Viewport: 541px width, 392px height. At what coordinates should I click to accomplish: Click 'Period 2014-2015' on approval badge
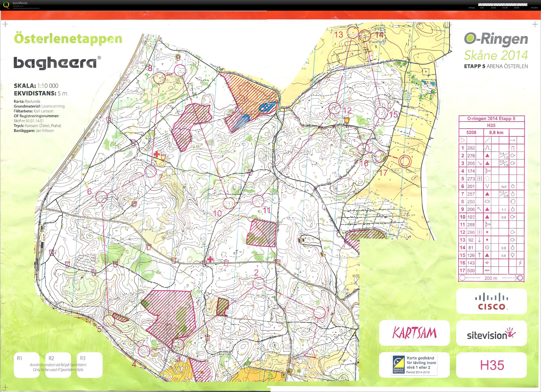coord(418,372)
